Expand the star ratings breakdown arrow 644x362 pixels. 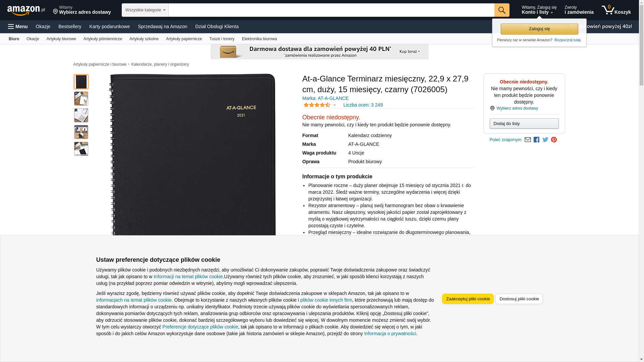334,105
